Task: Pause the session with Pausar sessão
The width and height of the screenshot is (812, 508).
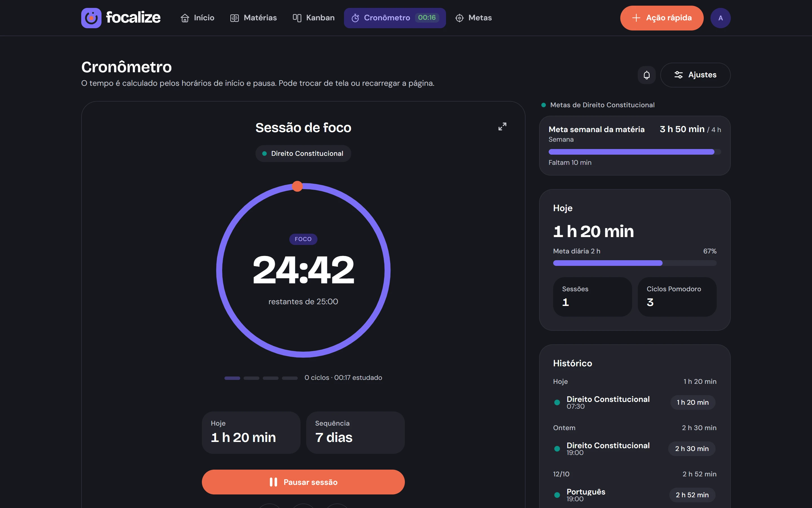Action: pos(303,482)
